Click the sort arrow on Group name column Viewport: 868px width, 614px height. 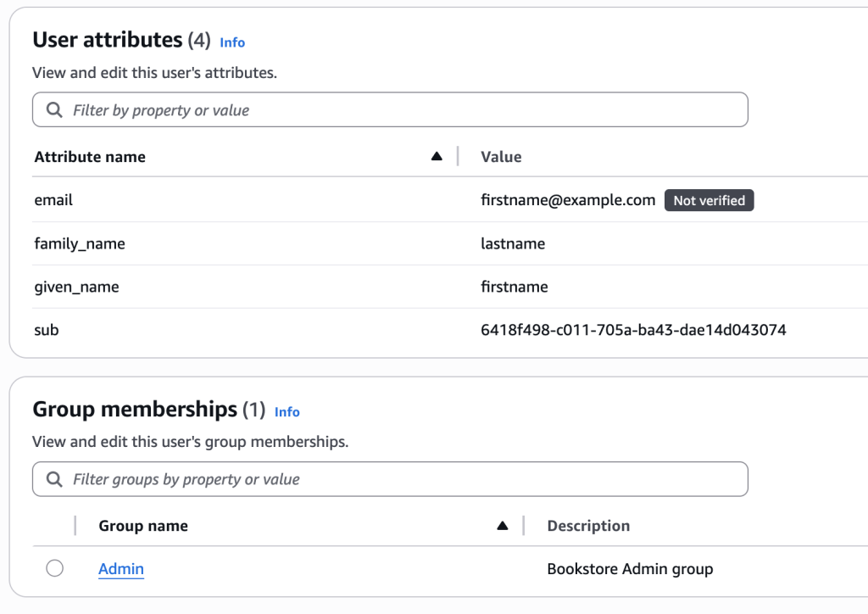coord(503,525)
